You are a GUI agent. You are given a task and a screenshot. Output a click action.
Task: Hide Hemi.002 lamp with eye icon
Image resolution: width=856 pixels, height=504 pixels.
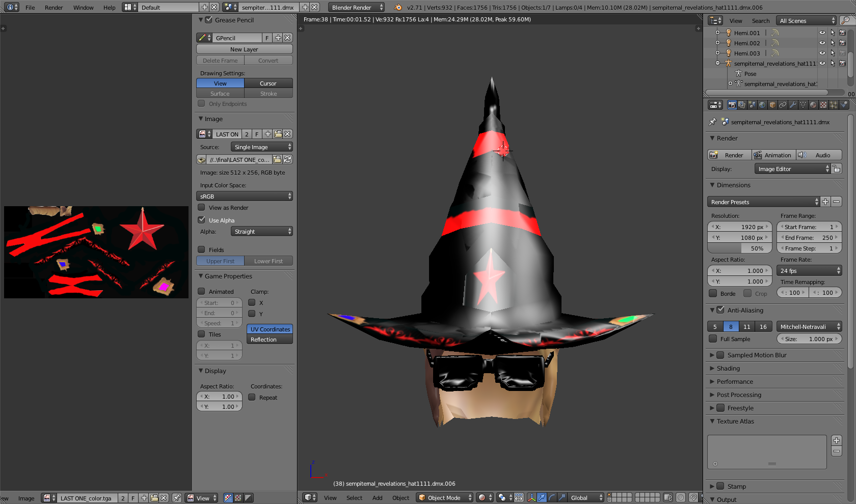tap(822, 43)
